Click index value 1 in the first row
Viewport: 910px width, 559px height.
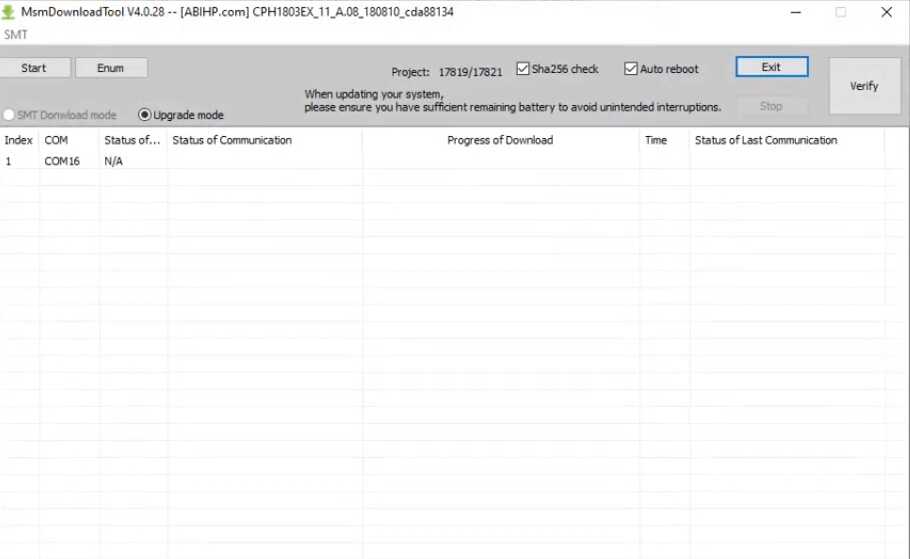click(x=8, y=161)
